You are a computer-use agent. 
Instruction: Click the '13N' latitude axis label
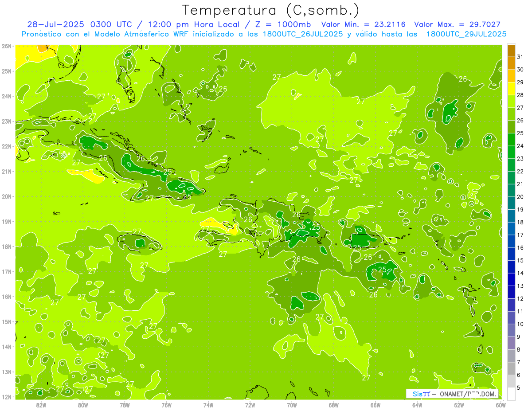coord(6,372)
